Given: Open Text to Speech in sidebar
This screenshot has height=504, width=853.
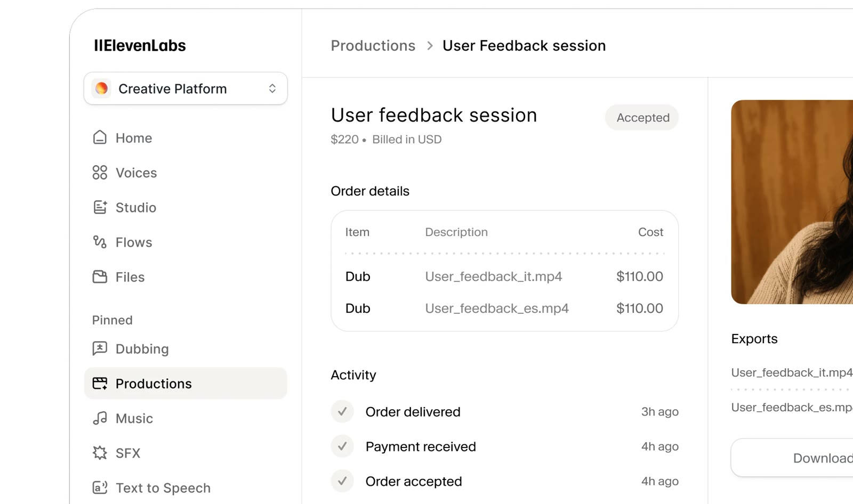Looking at the screenshot, I should point(186,487).
